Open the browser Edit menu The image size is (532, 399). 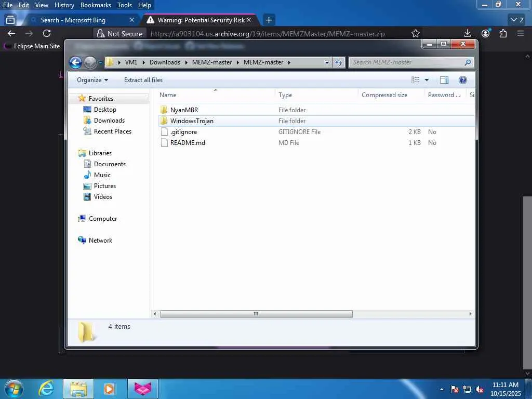point(23,5)
